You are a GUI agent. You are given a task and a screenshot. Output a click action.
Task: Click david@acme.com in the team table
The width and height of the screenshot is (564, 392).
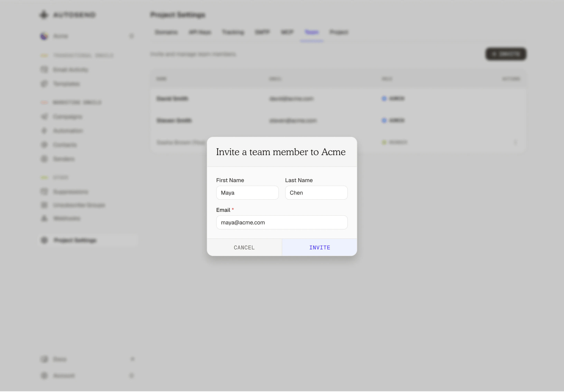291,99
